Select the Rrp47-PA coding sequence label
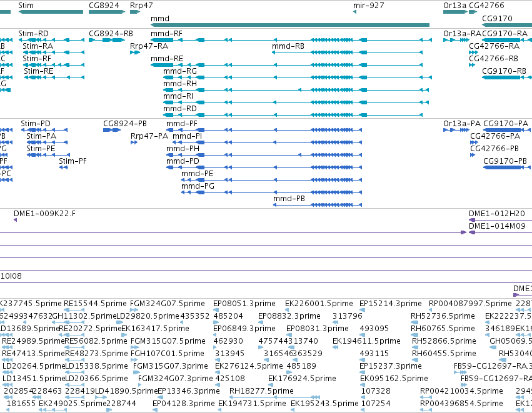 click(149, 136)
